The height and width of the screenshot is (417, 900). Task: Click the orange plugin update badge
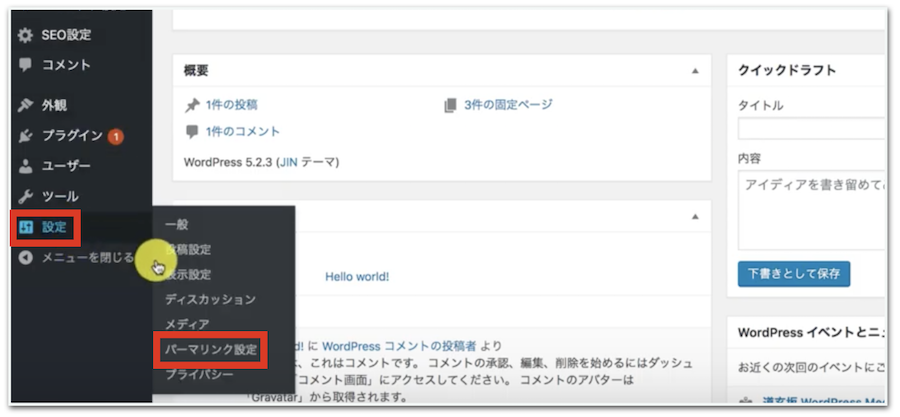click(x=116, y=136)
